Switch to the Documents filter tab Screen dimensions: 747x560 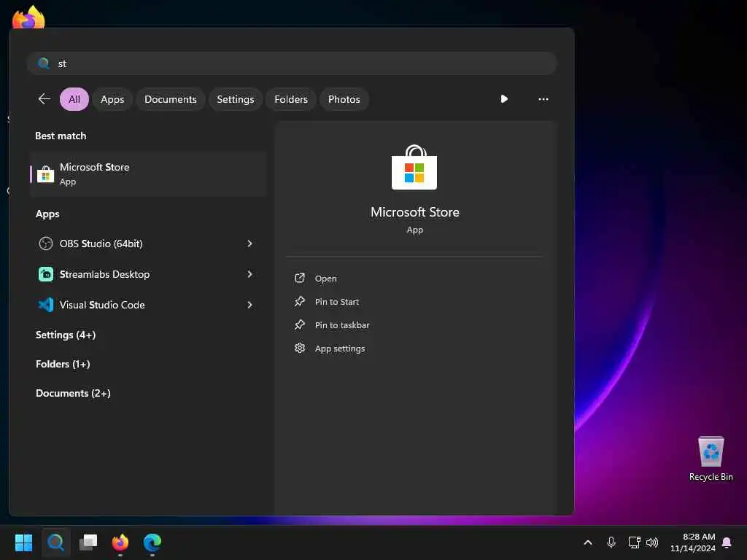pos(171,99)
